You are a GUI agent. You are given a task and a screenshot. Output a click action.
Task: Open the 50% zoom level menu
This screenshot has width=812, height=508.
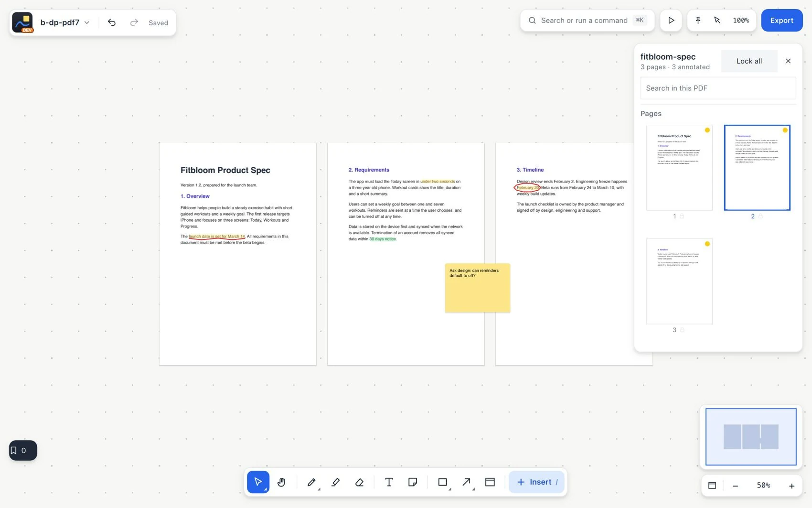coord(763,485)
